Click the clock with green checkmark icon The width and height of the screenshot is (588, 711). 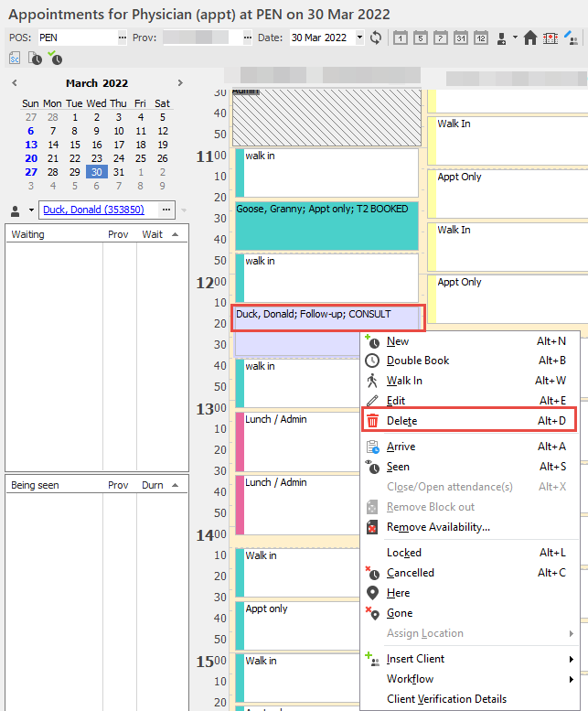click(x=56, y=59)
